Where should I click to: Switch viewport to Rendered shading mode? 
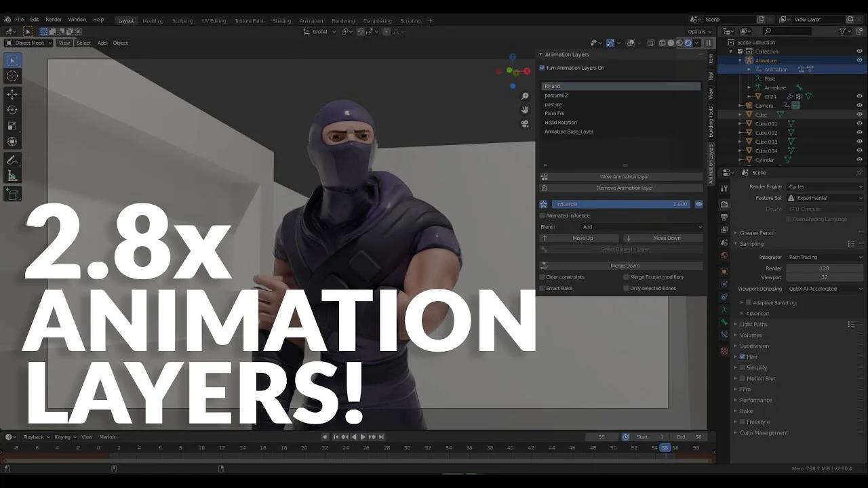tap(688, 43)
